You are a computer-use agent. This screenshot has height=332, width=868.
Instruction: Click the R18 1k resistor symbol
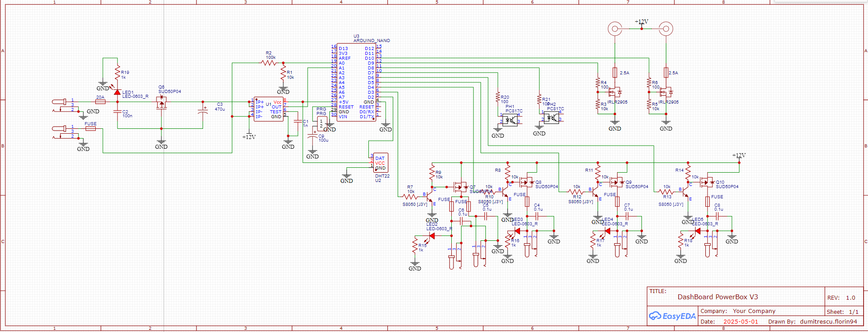tap(680, 241)
